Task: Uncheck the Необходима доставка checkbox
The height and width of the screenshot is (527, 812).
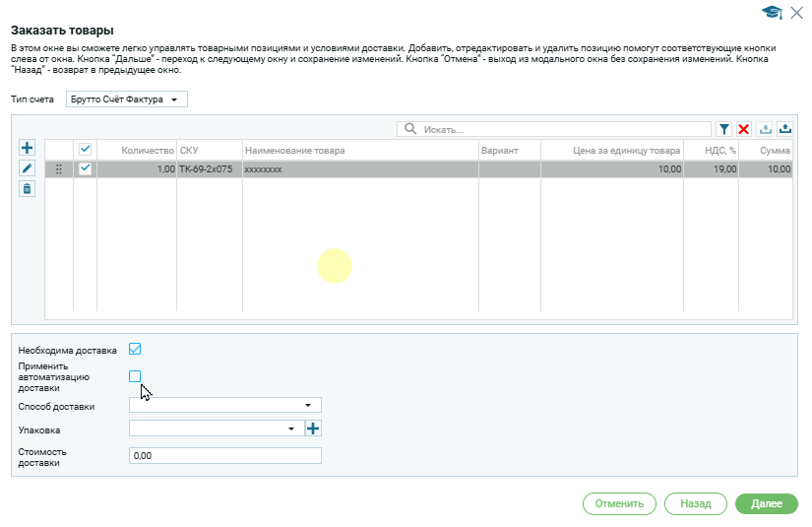Action: [136, 349]
